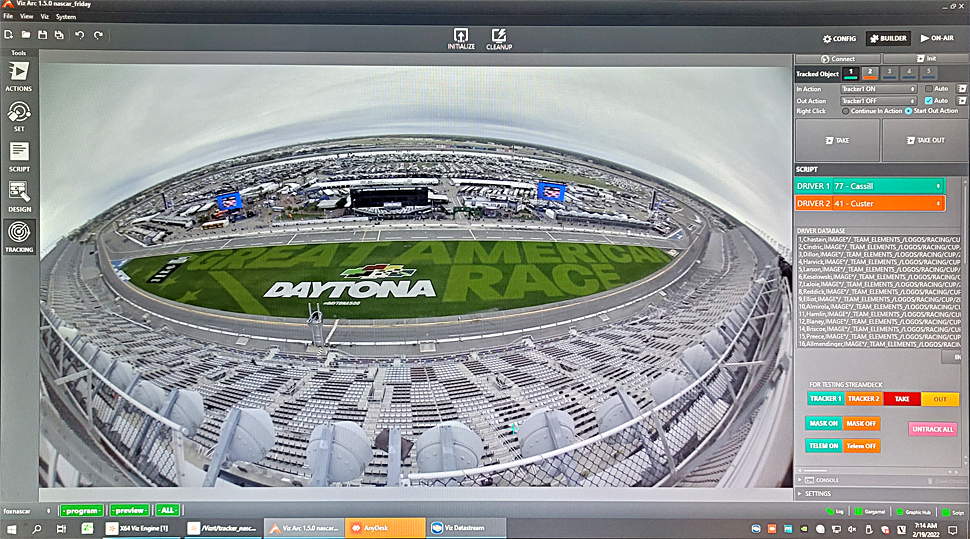Click the Cleanup icon

tap(499, 38)
